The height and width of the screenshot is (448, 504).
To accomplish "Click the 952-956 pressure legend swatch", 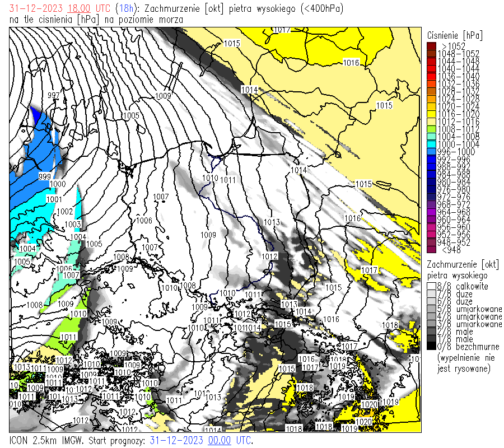I will [x=431, y=235].
